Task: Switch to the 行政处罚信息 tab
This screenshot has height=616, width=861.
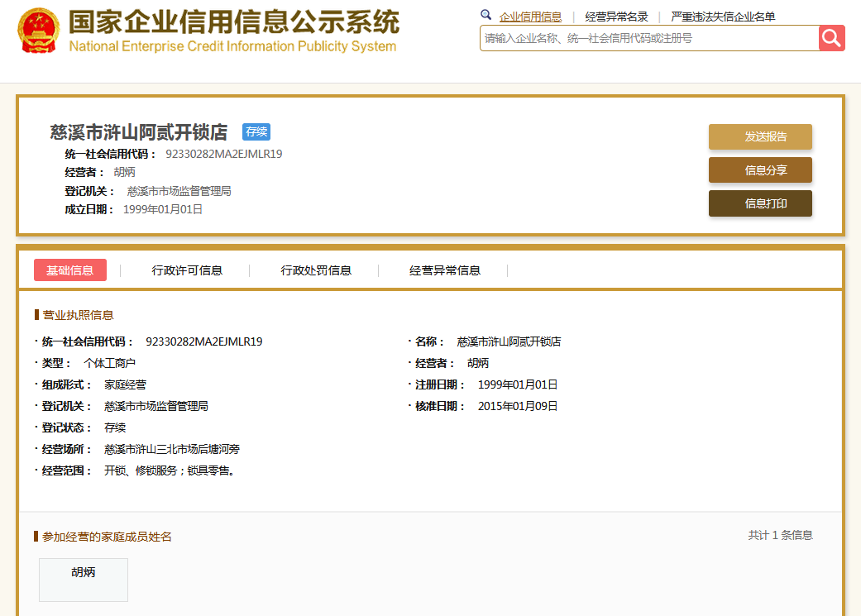Action: tap(316, 270)
